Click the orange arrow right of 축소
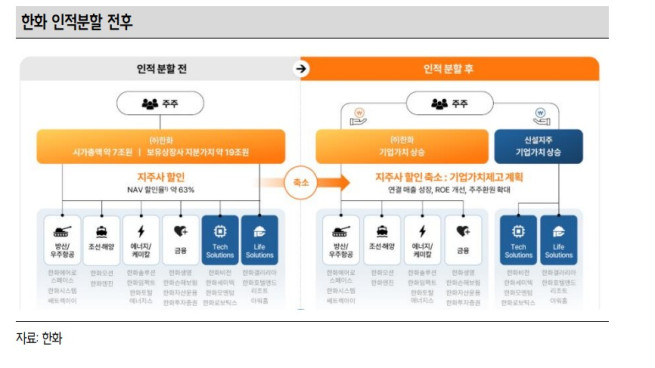 (x=334, y=183)
